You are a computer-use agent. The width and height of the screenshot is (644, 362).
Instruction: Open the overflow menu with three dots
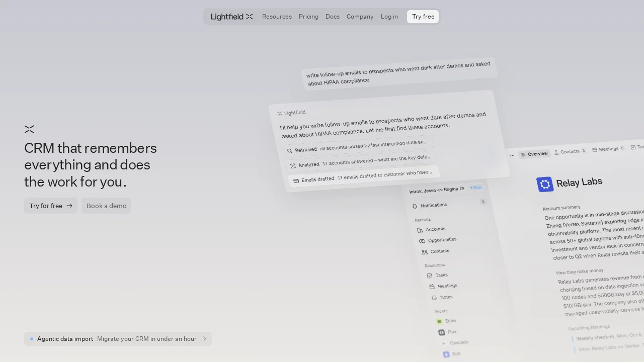coord(512,154)
